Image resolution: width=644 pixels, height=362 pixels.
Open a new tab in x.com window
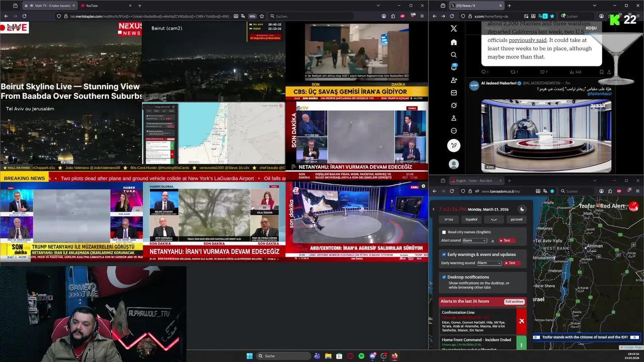(509, 6)
